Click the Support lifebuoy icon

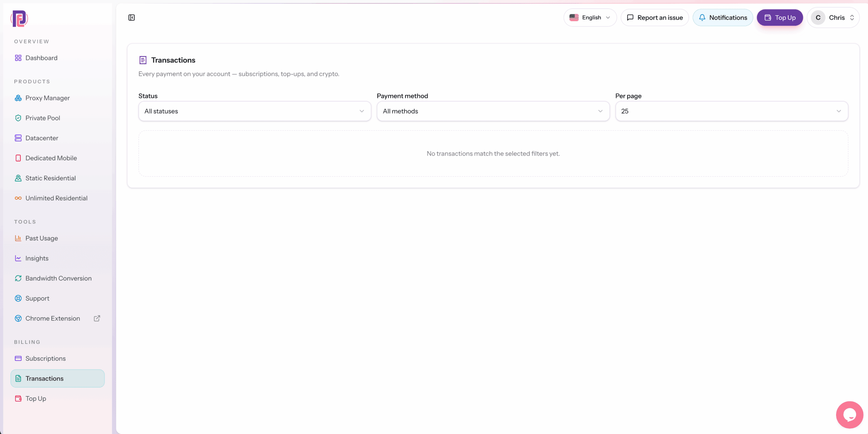click(x=18, y=298)
